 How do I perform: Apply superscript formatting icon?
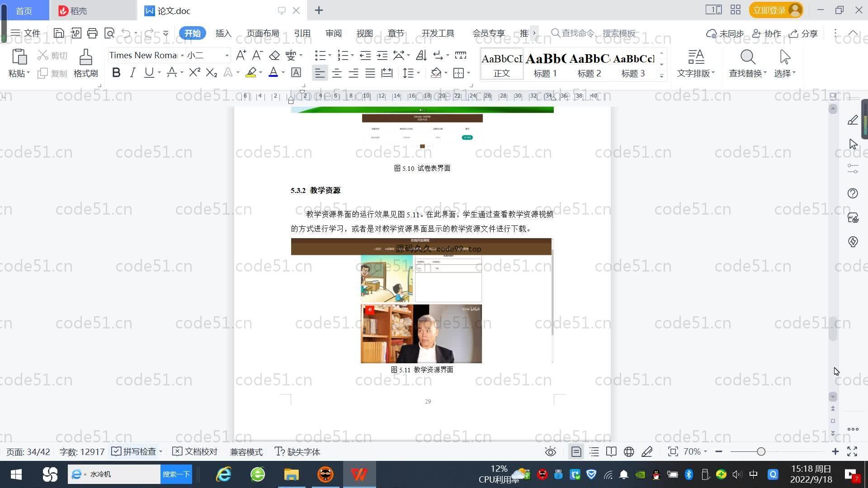point(195,73)
